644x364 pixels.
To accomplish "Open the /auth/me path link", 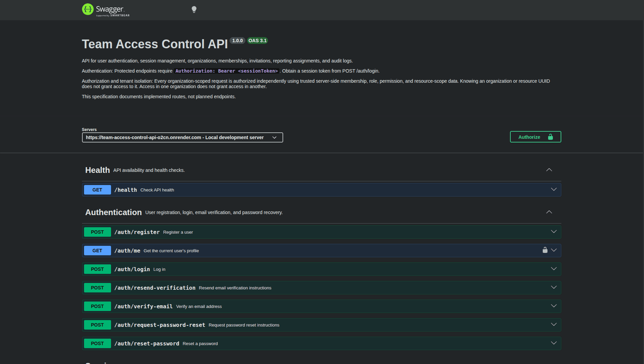I will tap(127, 251).
